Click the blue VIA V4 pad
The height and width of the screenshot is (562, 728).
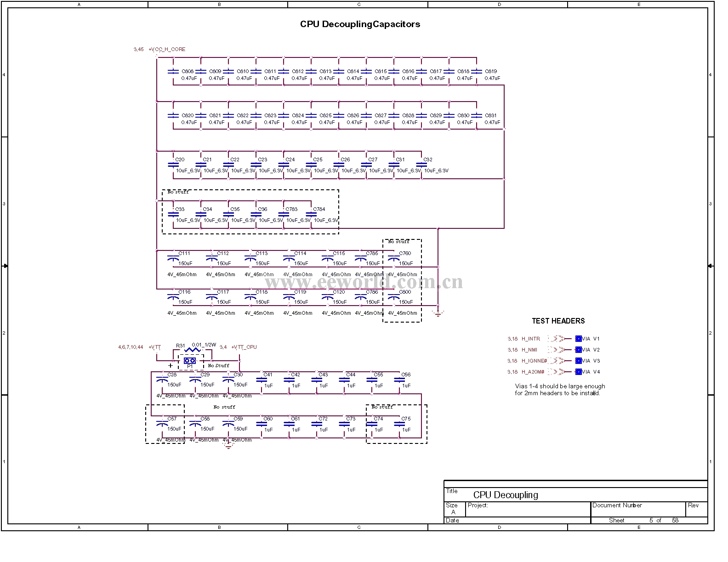coord(579,372)
